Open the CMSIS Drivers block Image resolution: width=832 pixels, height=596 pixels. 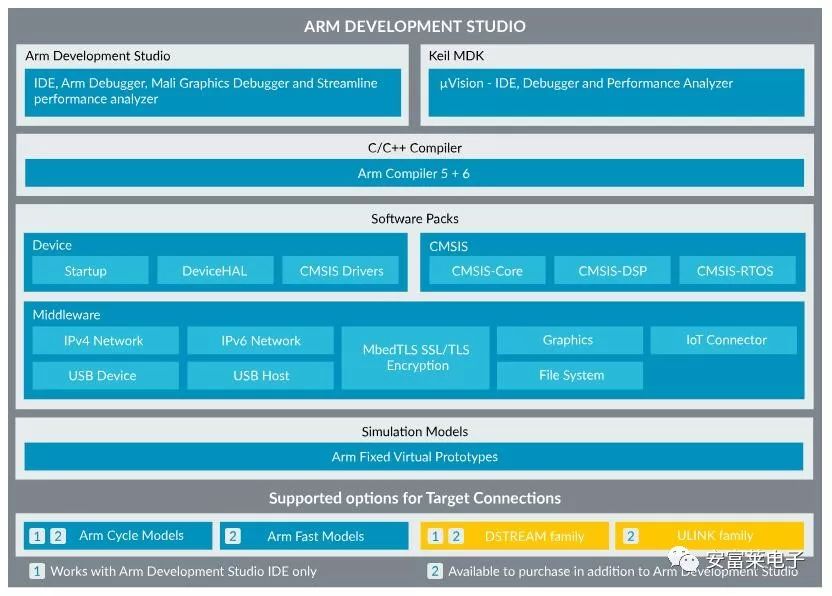coord(341,271)
